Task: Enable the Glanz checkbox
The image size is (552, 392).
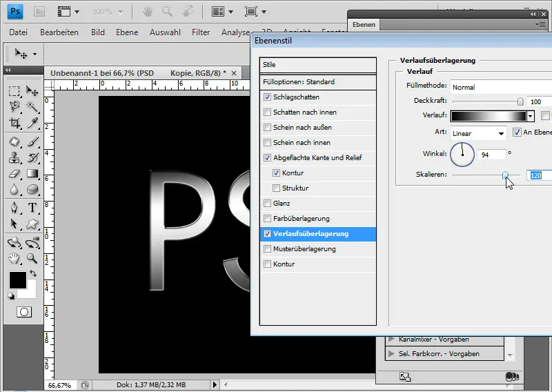Action: click(267, 203)
